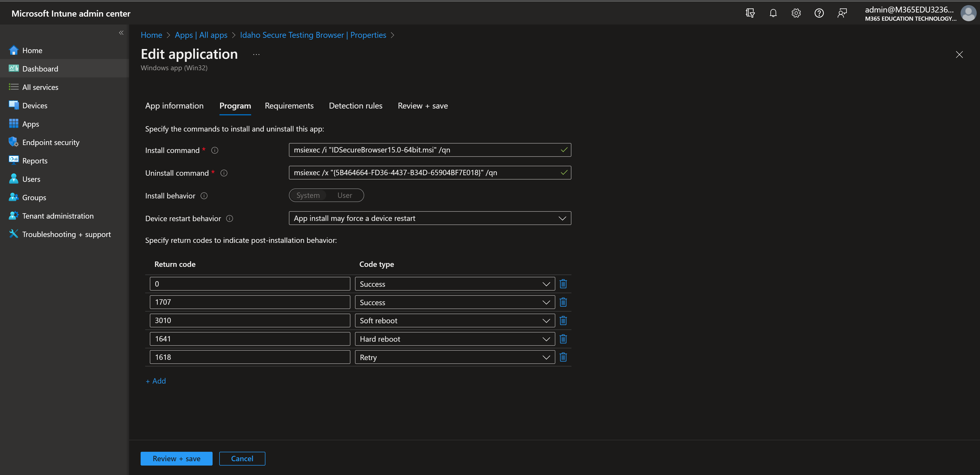This screenshot has width=980, height=475.
Task: Open the Copilot/cloud shell icon in header
Action: [750, 13]
